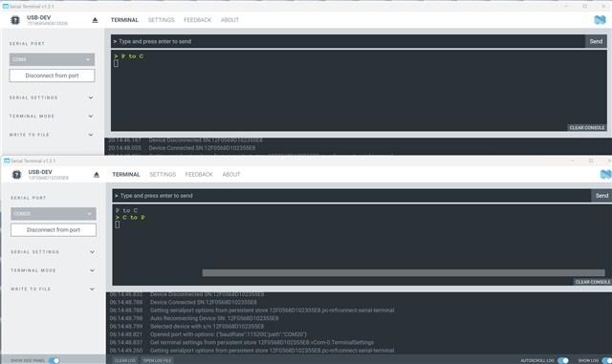Click the 'Selected device with s/n' log entry
612x364 pixels.
pos(186,326)
